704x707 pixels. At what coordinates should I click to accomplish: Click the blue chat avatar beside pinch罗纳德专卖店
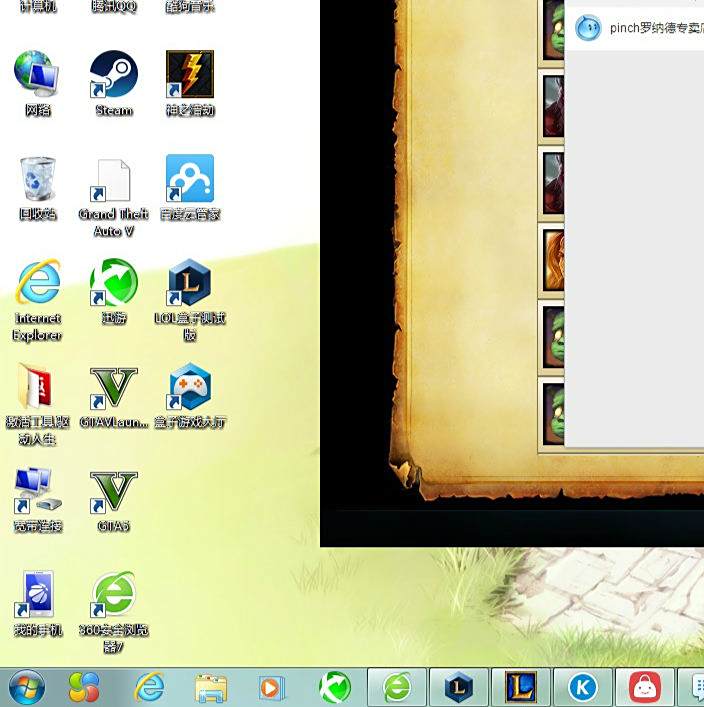(x=588, y=28)
